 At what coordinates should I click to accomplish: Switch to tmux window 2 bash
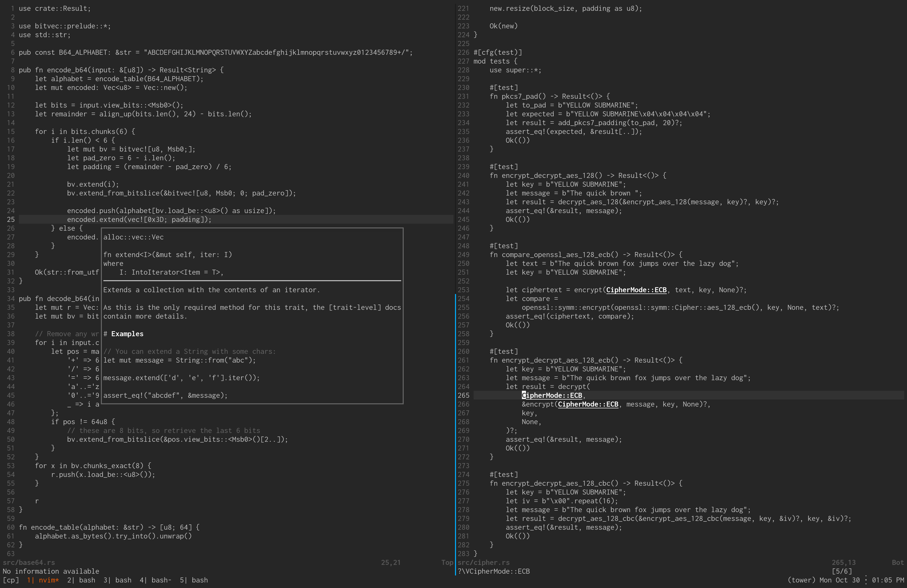81,580
